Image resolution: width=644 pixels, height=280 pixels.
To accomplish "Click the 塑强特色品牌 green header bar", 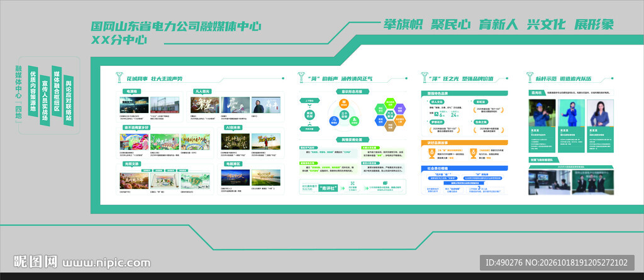I will coord(465,93).
